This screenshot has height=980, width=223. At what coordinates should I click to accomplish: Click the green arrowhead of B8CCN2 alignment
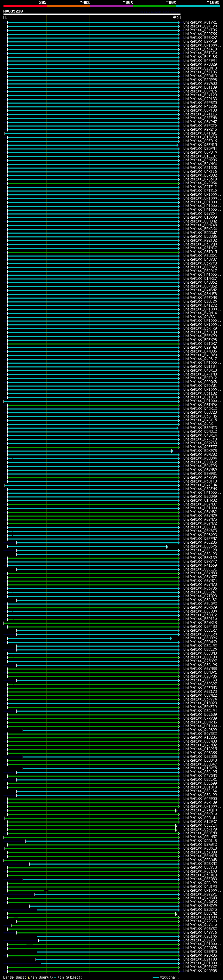176,913
